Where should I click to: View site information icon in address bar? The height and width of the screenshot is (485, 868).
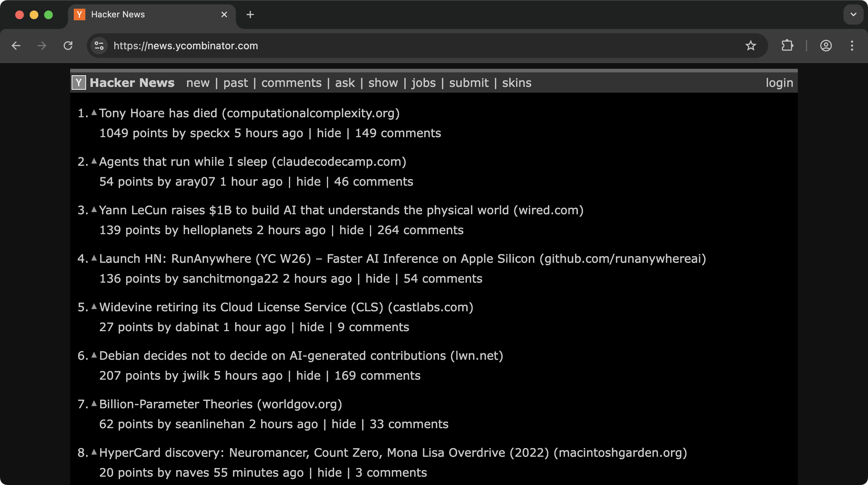[x=99, y=46]
